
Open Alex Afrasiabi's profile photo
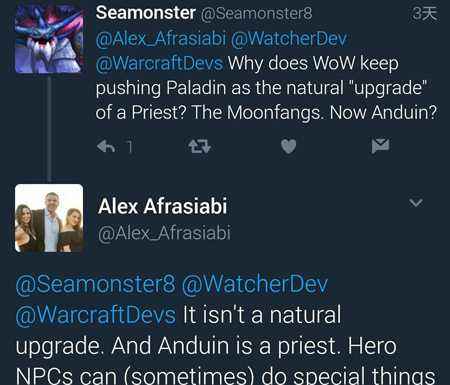pos(49,218)
